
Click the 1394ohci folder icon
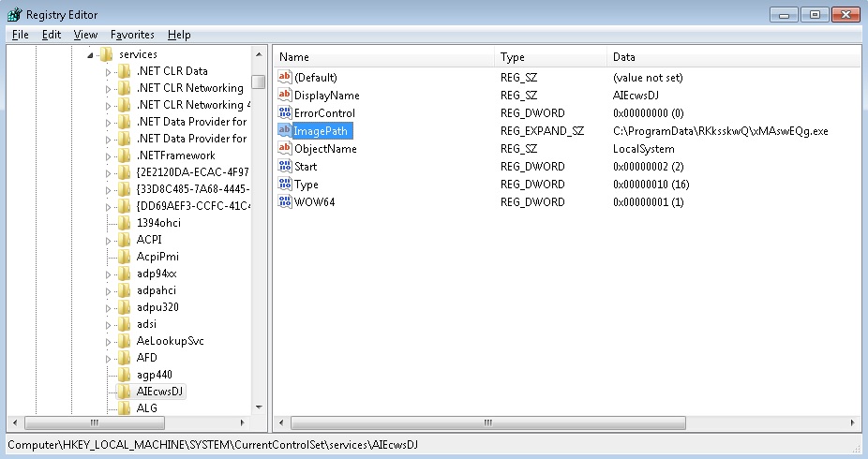click(x=125, y=223)
